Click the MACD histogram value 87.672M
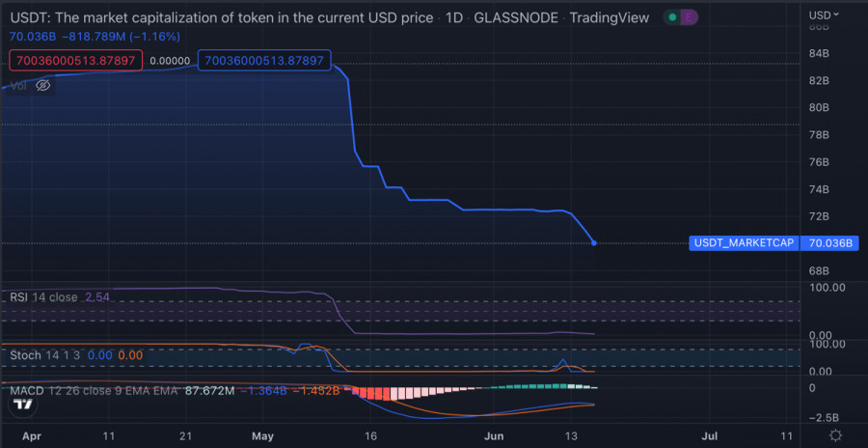The height and width of the screenshot is (448, 868). coord(210,391)
